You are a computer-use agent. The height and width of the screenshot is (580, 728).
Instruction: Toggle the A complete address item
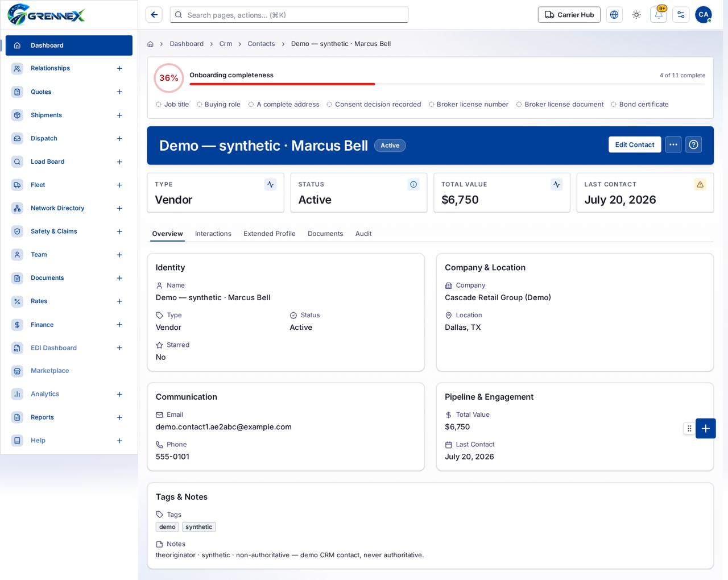pos(284,105)
